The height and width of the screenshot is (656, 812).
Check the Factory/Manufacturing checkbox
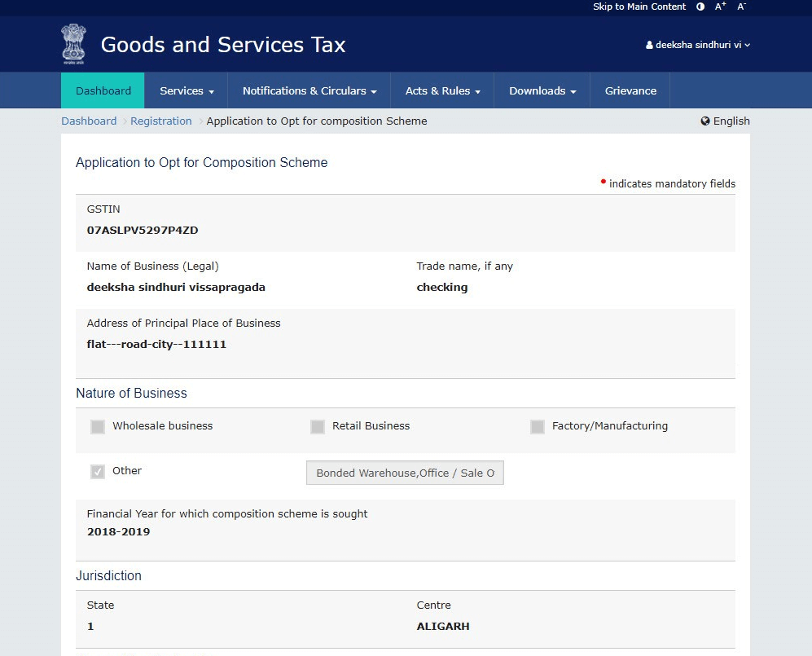(x=537, y=426)
